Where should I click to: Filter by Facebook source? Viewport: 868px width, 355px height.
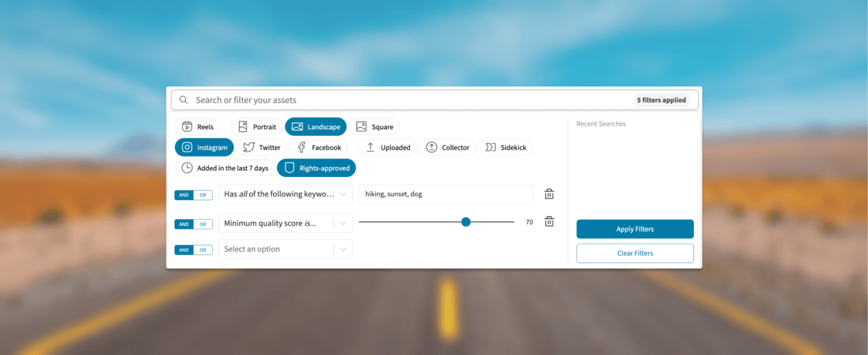tap(319, 147)
